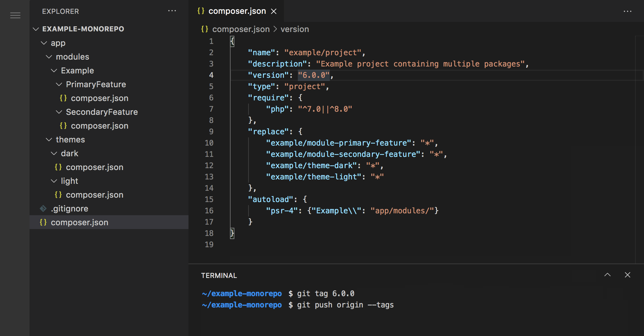644x336 pixels.
Task: Open composer.json in the dark theme folder
Action: pos(95,167)
